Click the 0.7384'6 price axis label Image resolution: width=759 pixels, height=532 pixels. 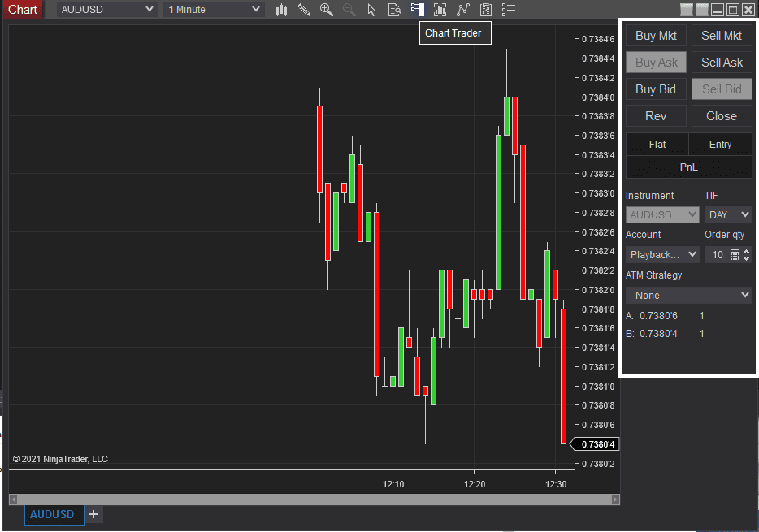pos(598,39)
